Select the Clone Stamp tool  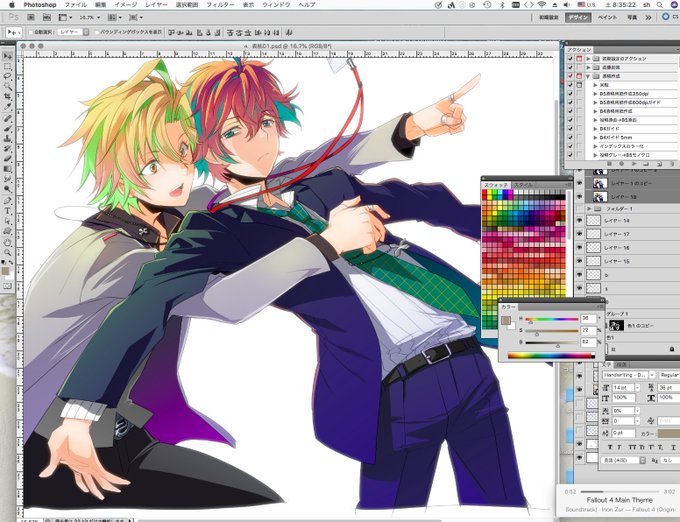tap(8, 138)
